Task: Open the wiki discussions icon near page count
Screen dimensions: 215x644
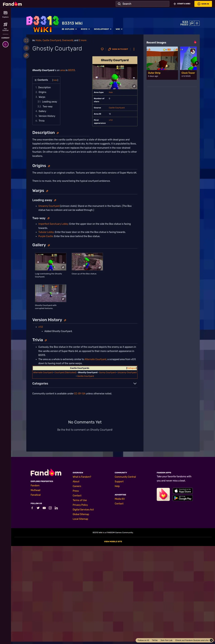Action: tap(192, 23)
